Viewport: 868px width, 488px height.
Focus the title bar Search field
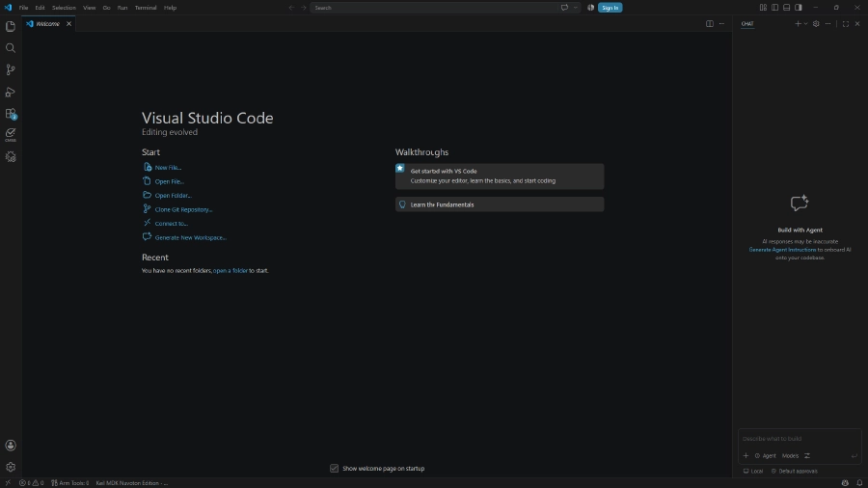(x=433, y=8)
